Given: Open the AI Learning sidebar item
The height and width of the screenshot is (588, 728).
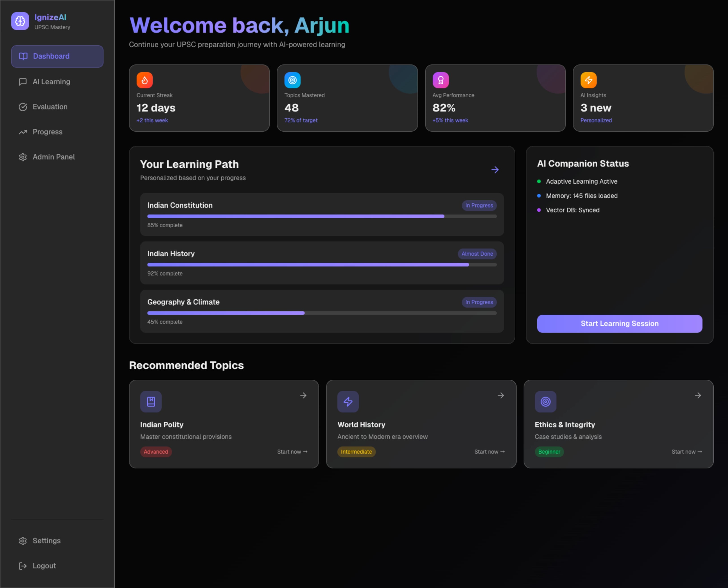Looking at the screenshot, I should click(51, 82).
